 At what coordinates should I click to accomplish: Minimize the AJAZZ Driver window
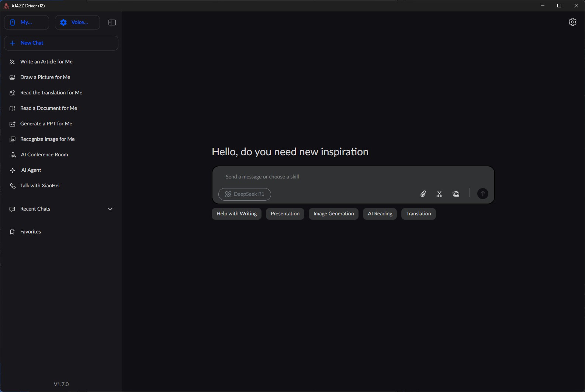543,6
